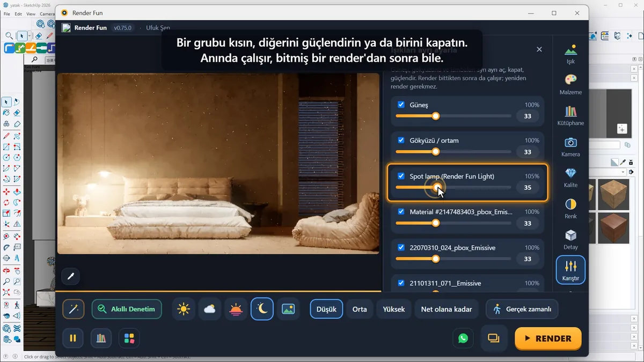Select SketchUp's Line pencil tool
Viewport: 644px width, 362px height.
coord(6,136)
